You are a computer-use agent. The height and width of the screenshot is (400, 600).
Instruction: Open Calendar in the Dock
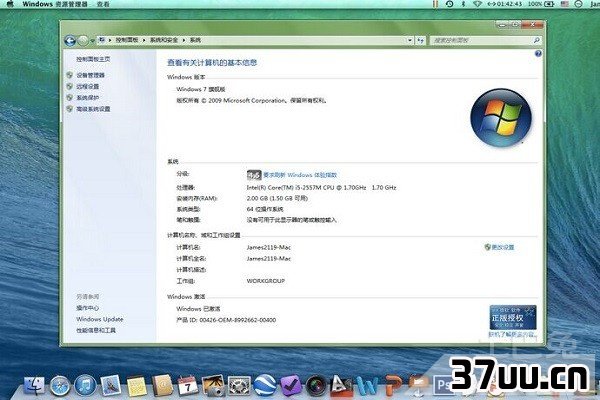tap(188, 385)
